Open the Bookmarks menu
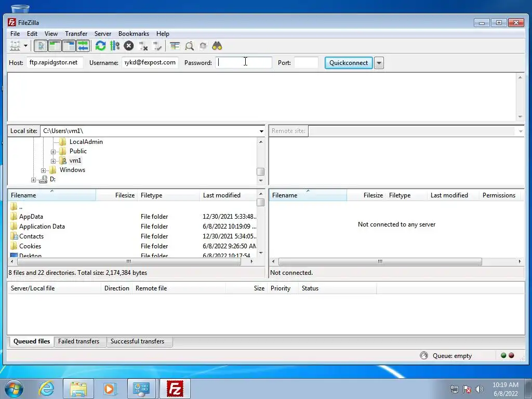Viewport: 532px width, 399px height. [134, 34]
